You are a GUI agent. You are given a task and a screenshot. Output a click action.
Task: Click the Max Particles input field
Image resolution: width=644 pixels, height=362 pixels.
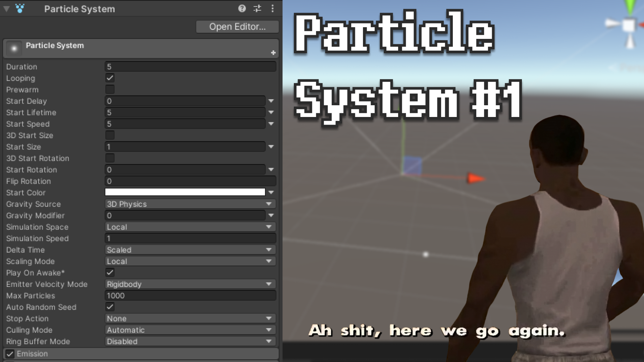pos(191,296)
